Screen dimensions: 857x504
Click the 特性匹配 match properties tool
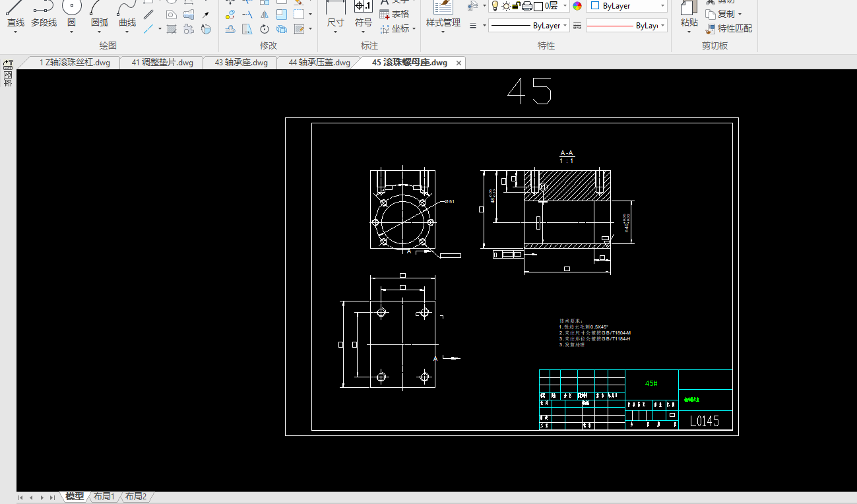[728, 29]
